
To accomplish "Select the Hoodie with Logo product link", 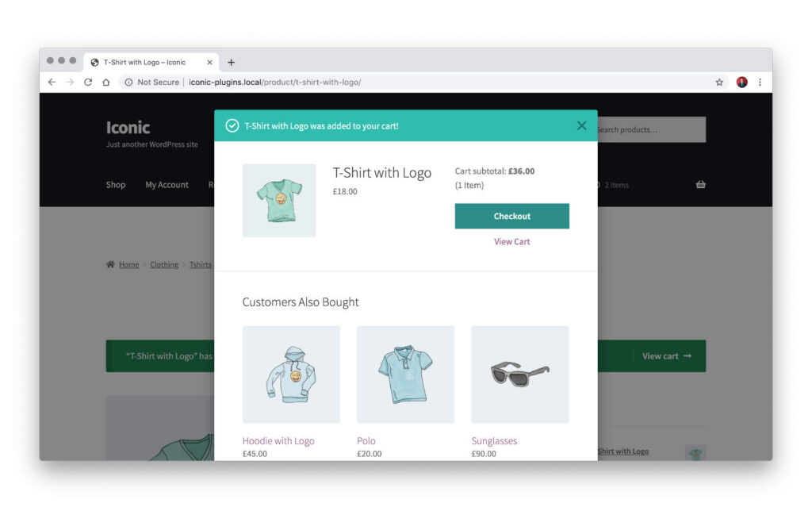I will 278,440.
